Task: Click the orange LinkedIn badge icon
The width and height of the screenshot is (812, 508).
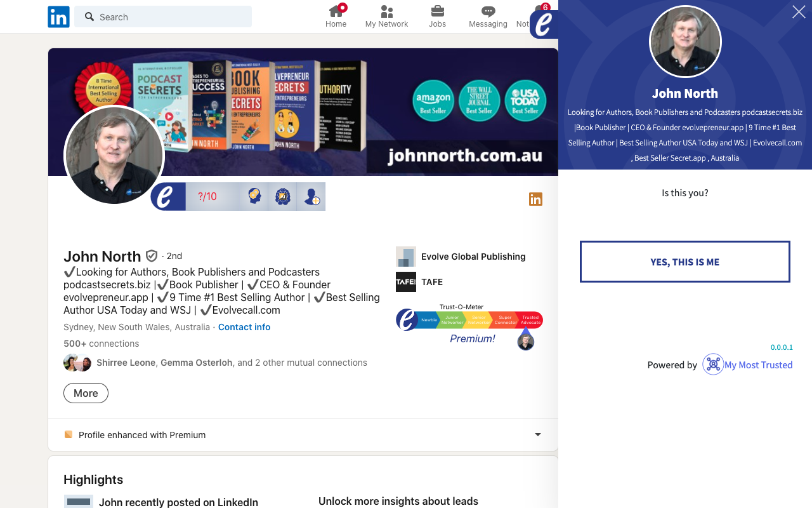Action: [x=535, y=199]
